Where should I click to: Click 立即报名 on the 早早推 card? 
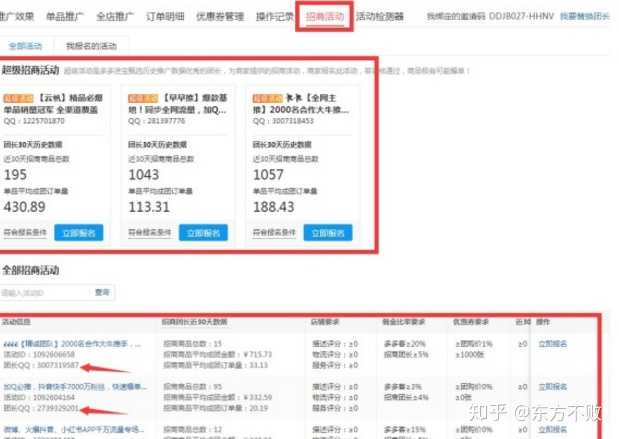203,233
